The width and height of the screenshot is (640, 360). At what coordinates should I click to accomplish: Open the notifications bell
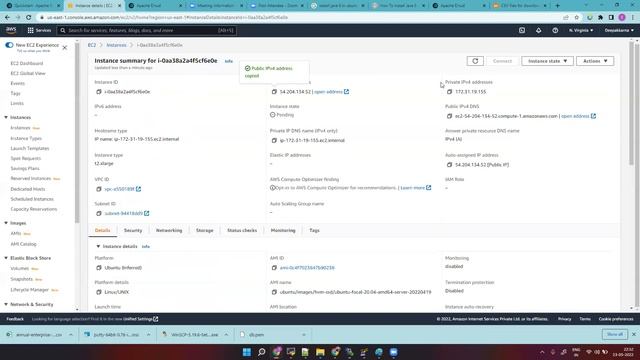[538, 30]
